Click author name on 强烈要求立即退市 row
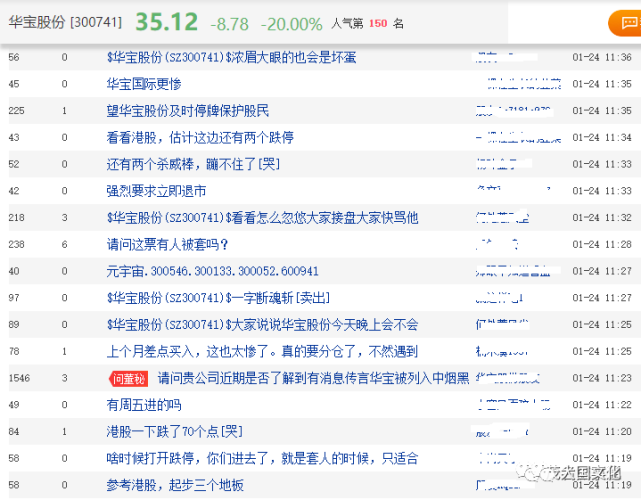 pos(513,189)
